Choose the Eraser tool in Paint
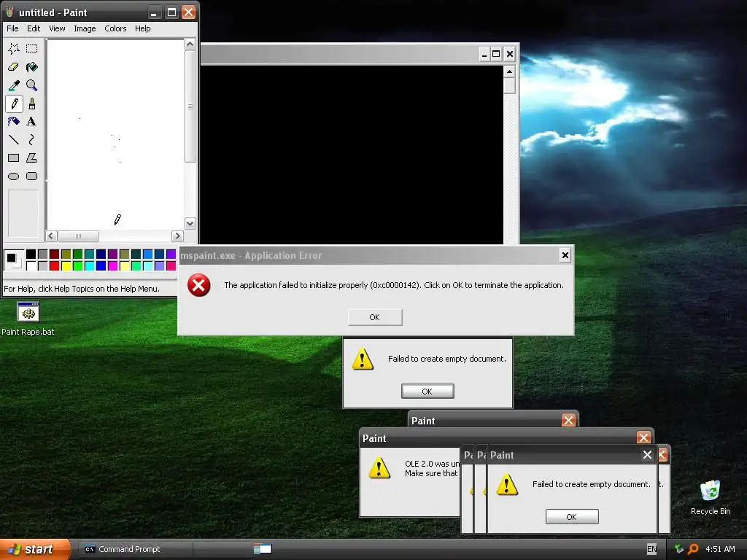Viewport: 747px width, 560px height. [13, 66]
